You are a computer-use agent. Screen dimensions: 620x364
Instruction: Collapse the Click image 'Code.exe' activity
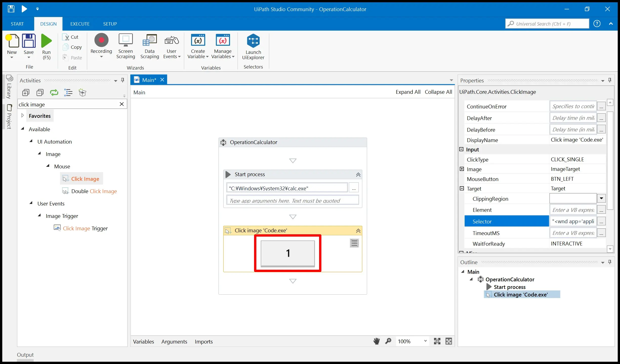point(358,231)
